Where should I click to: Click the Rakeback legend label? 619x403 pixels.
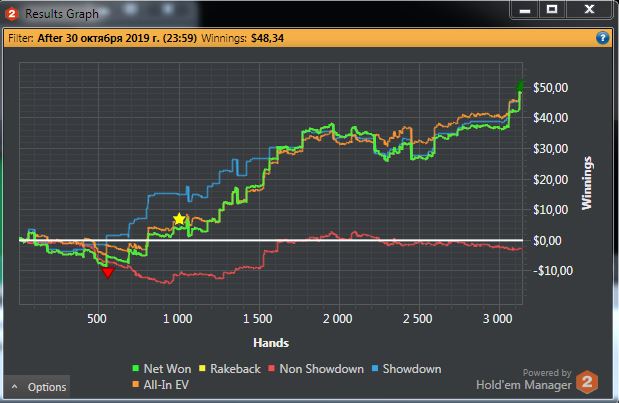(x=235, y=369)
